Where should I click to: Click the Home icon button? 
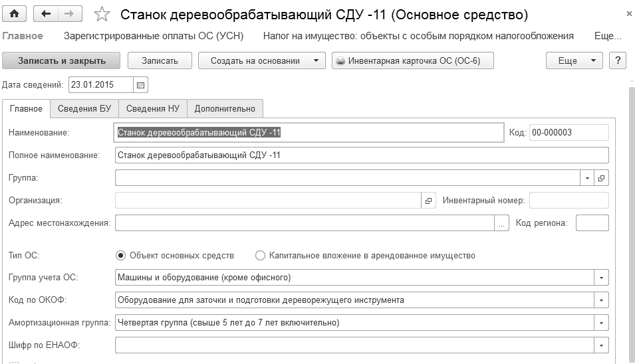[15, 14]
